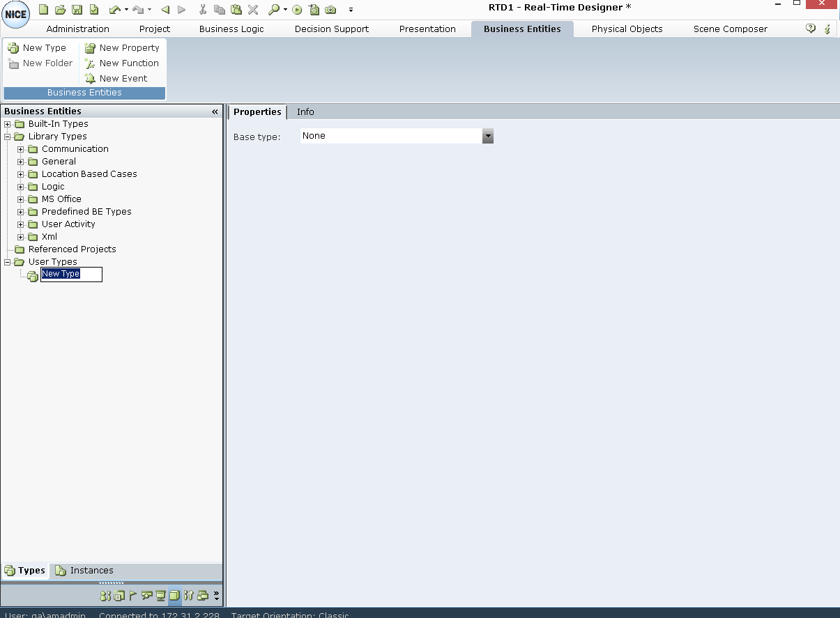
Task: Expand the Communication folder node
Action: 21,149
